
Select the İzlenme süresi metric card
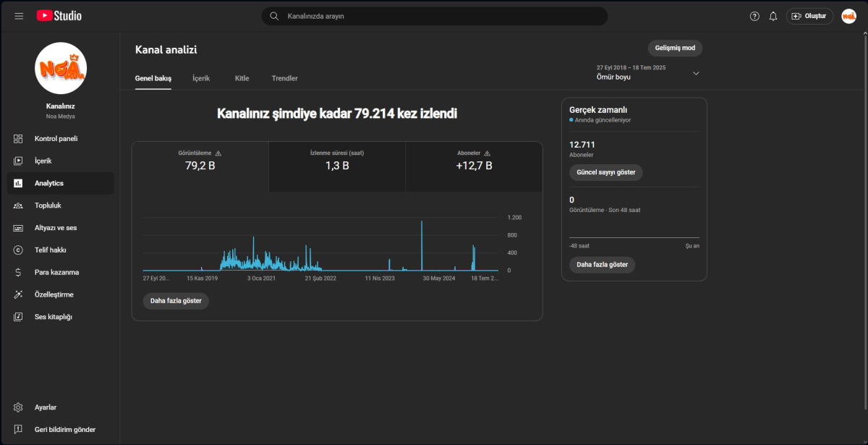337,167
